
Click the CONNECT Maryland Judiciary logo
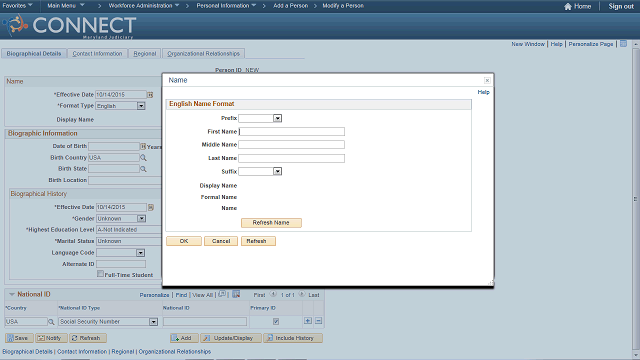pyautogui.click(x=69, y=26)
